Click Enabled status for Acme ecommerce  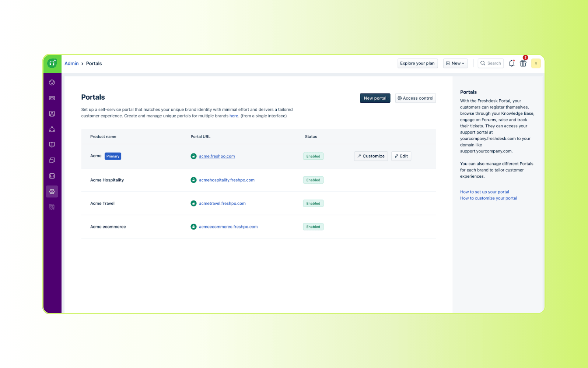click(x=313, y=227)
